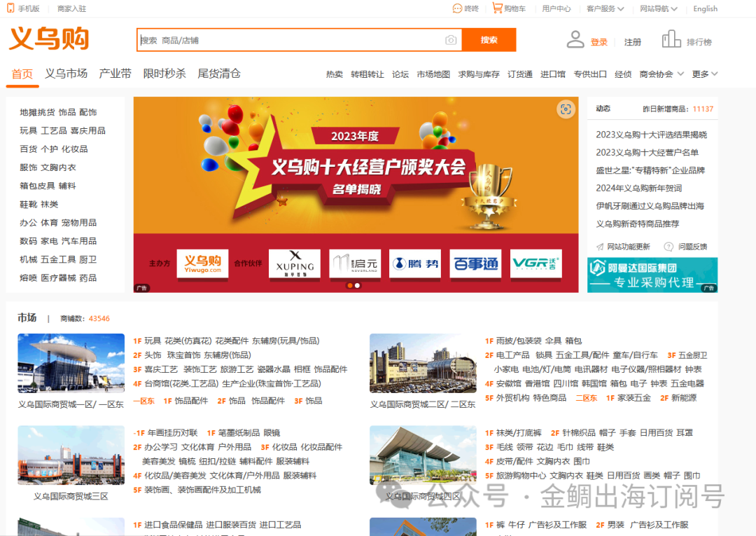Click the 启元 partner logo

(x=355, y=264)
